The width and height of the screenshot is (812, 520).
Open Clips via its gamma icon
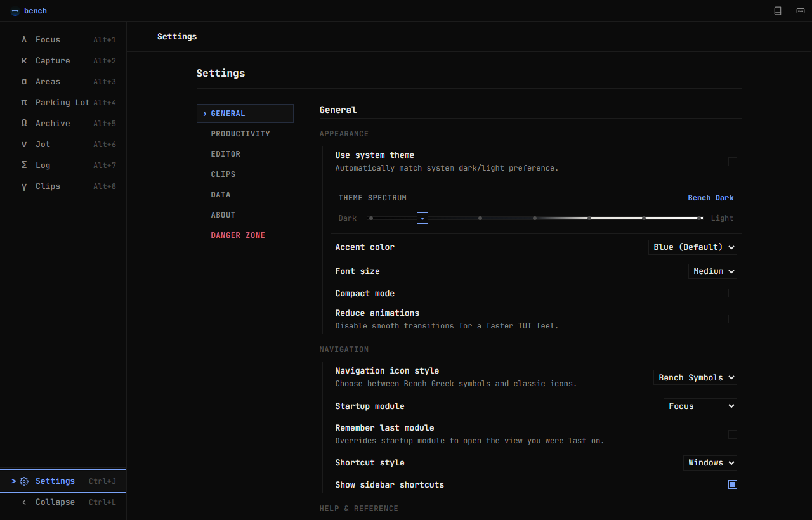click(x=24, y=186)
